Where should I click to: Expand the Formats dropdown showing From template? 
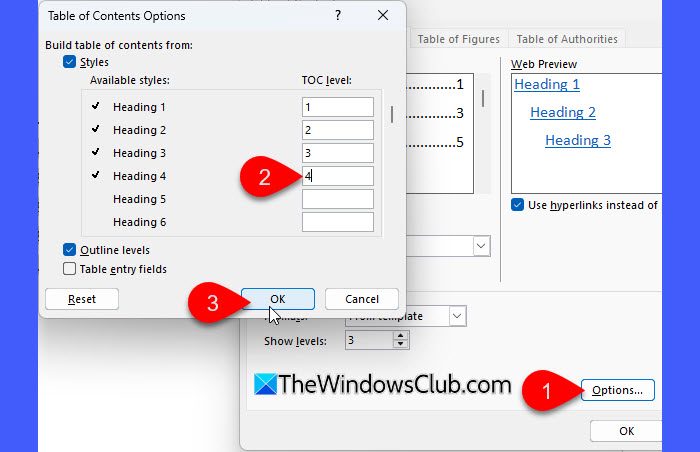pos(457,316)
